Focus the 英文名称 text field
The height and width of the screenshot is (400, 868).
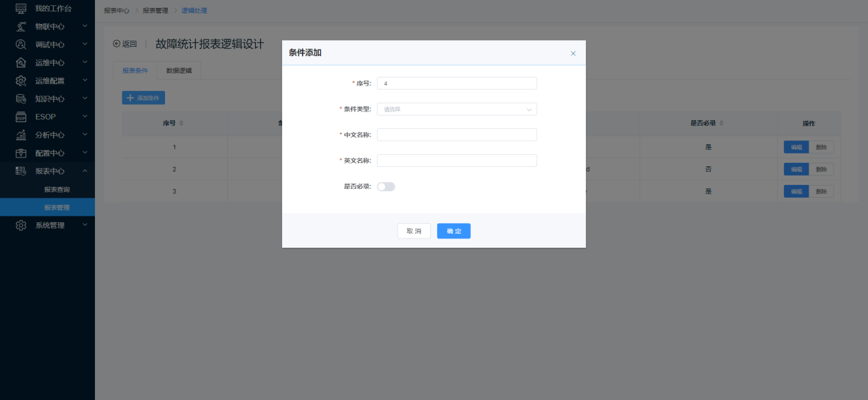tap(456, 161)
